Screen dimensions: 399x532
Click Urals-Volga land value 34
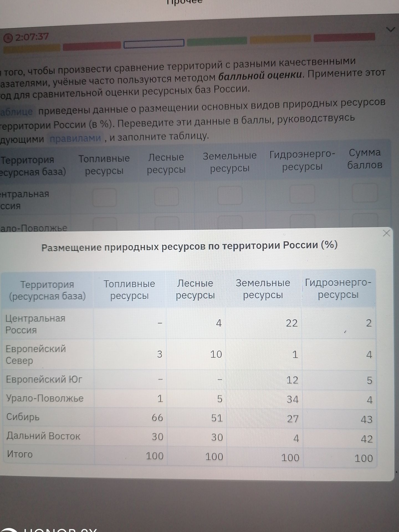pyautogui.click(x=292, y=399)
